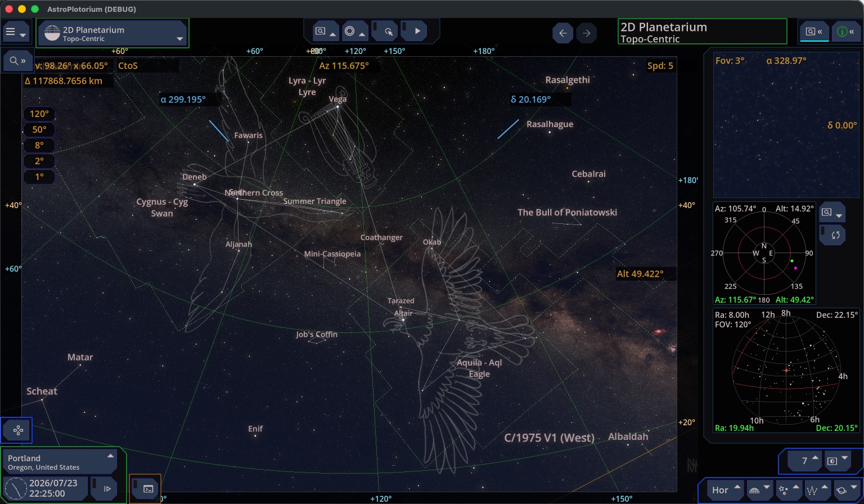Collapse the finder view side panel
This screenshot has height=504, width=864.
click(814, 32)
